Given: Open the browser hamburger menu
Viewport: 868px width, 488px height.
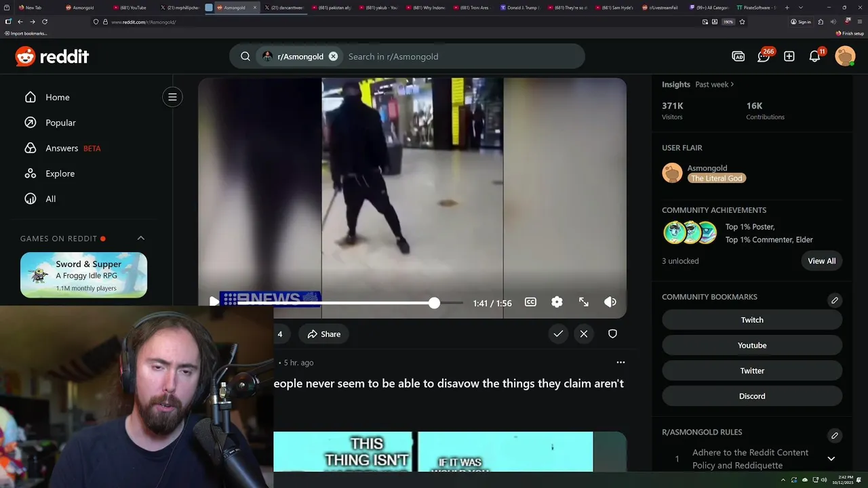Looking at the screenshot, I should point(859,22).
